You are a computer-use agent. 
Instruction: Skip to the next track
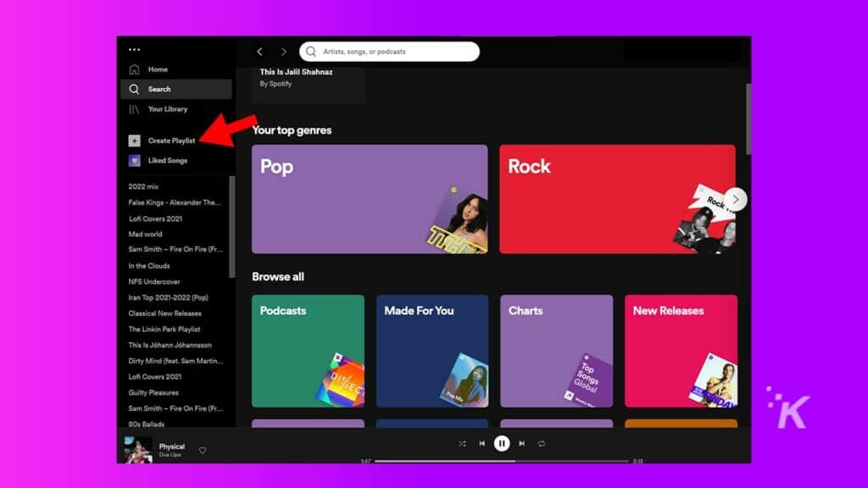(x=521, y=444)
